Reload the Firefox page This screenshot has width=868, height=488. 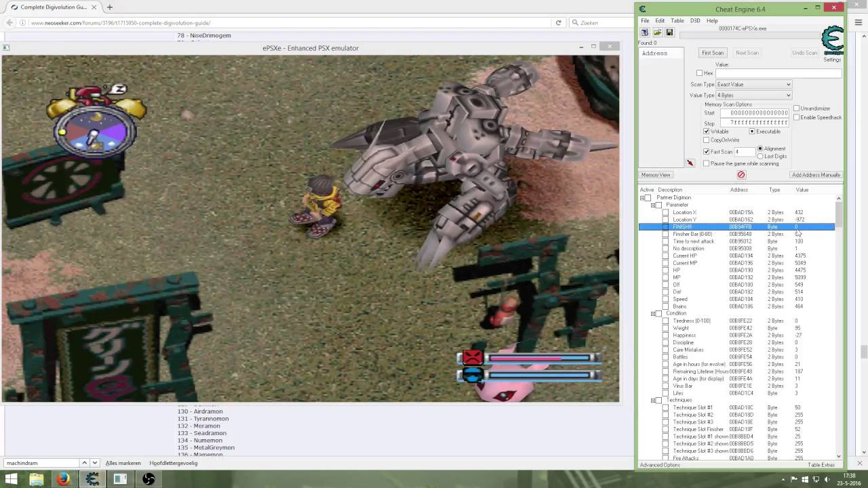[558, 22]
